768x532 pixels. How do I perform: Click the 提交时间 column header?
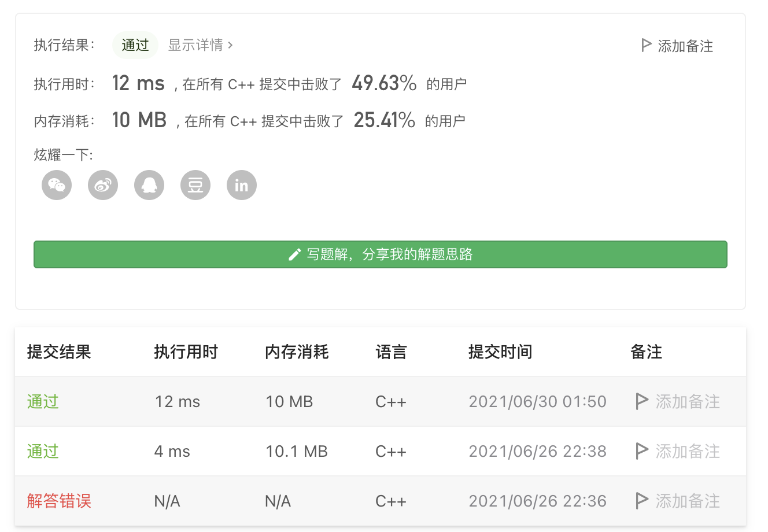[500, 352]
